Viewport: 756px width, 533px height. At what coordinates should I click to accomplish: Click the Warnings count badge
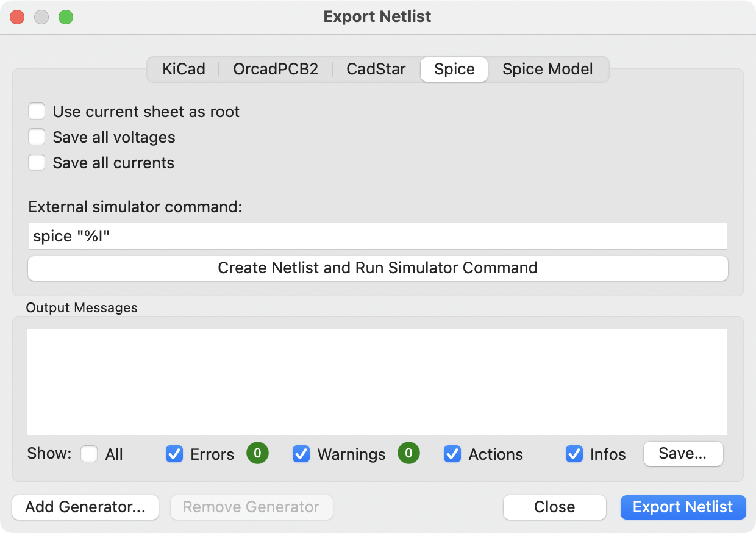[408, 454]
